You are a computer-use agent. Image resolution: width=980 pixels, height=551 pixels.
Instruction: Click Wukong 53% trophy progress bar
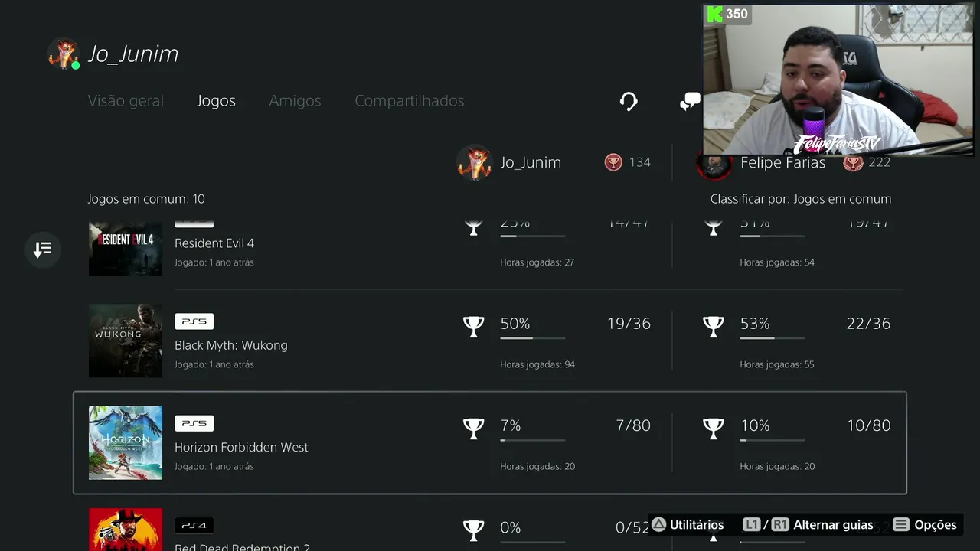[773, 338]
